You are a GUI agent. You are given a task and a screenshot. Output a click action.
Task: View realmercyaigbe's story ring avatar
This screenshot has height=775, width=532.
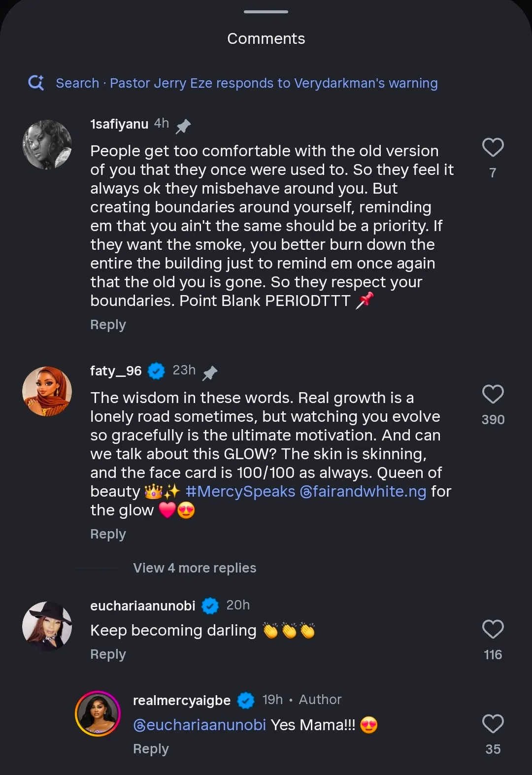point(98,713)
